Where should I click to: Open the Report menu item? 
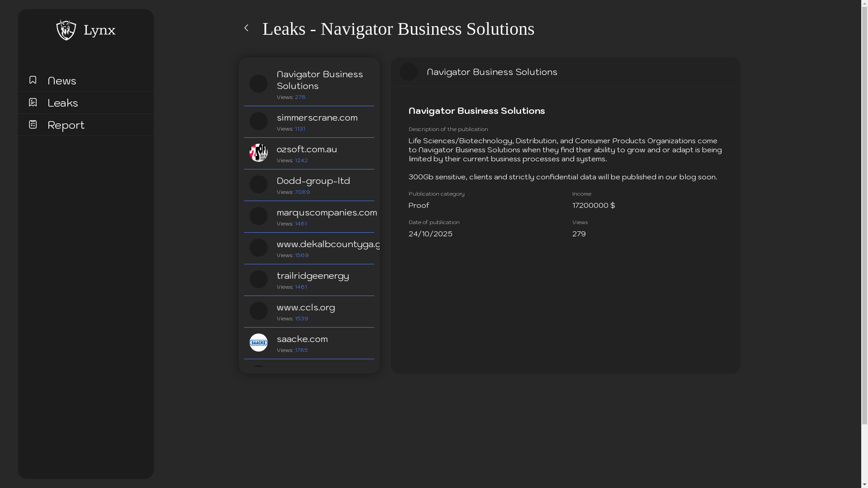[66, 125]
